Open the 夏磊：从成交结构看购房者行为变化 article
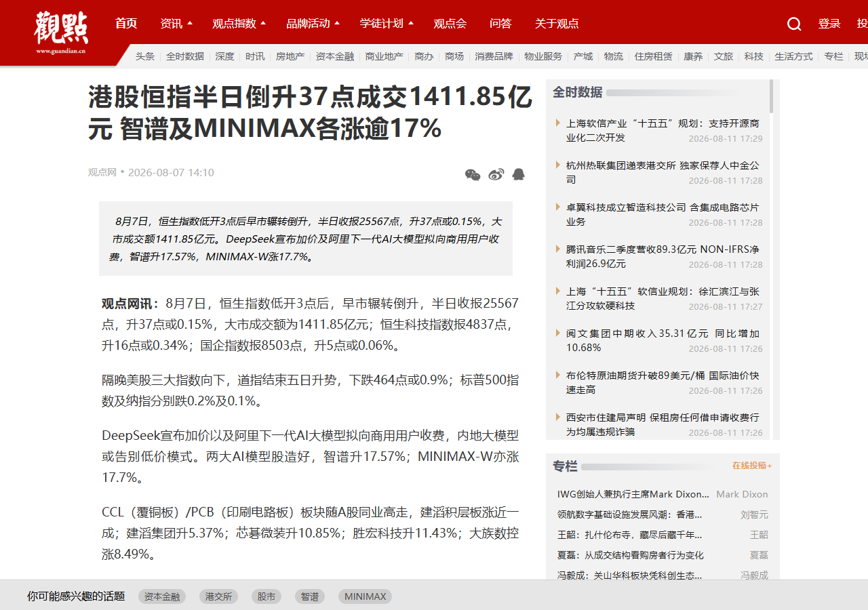This screenshot has width=868, height=610. coord(631,555)
